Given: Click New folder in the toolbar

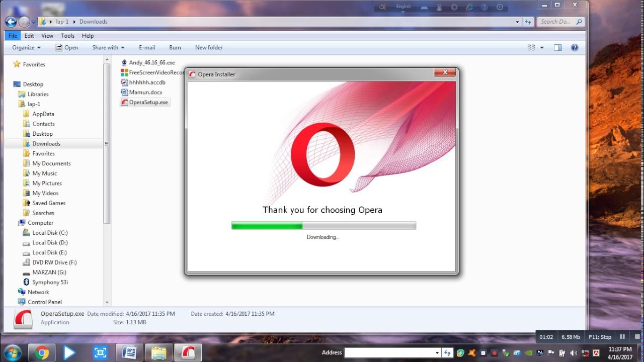Looking at the screenshot, I should (x=209, y=48).
